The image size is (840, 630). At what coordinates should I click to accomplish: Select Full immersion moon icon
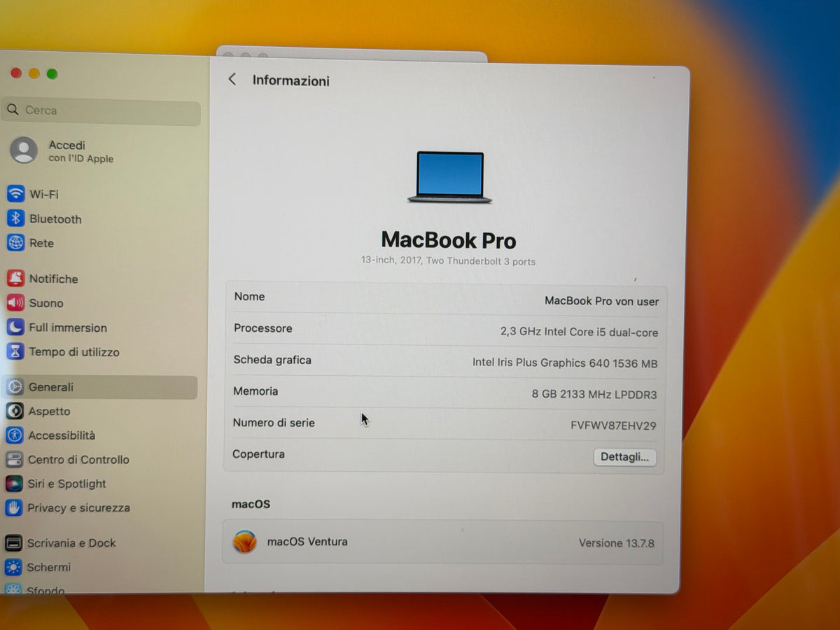tap(15, 327)
